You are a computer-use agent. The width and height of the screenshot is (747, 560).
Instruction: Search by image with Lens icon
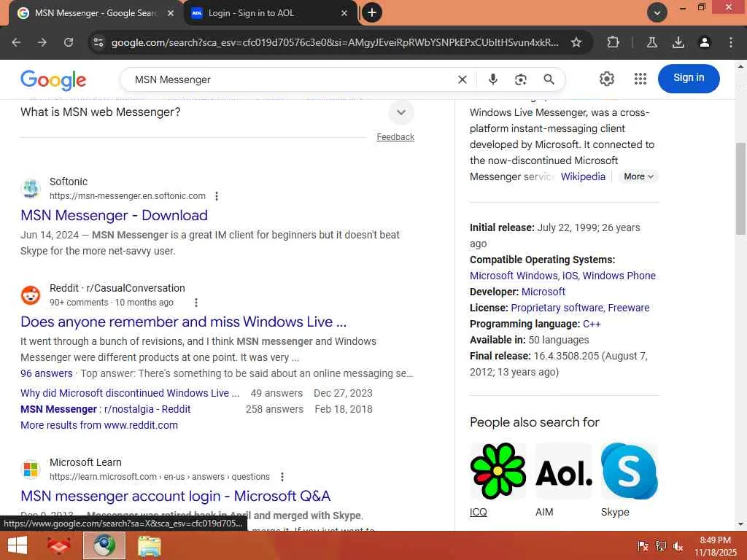coord(521,79)
